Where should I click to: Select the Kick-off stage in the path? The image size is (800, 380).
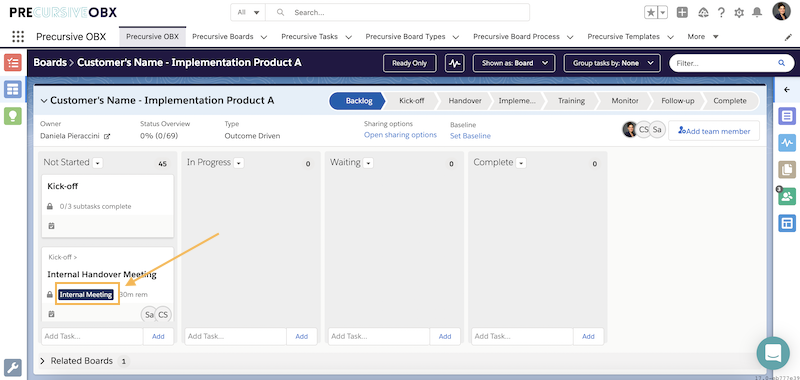[x=412, y=101]
